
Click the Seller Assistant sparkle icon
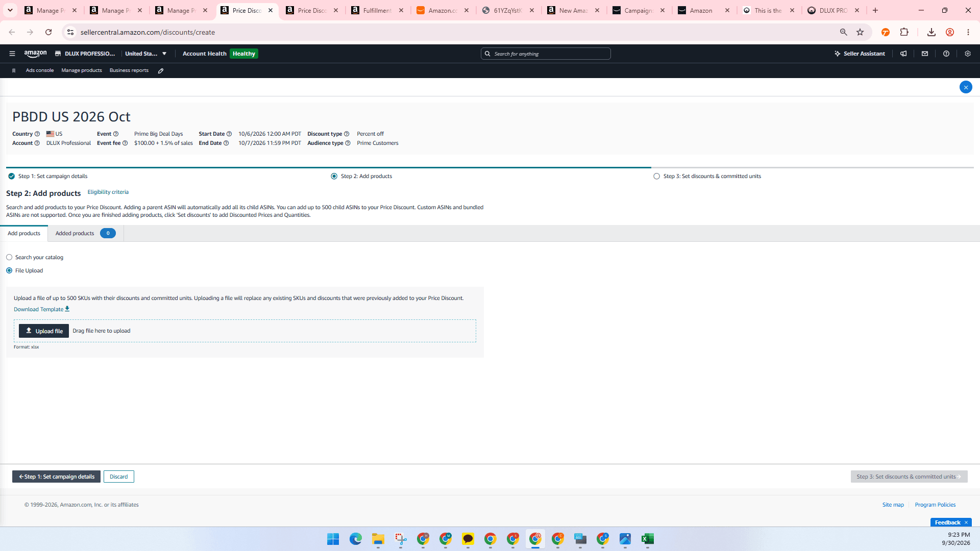click(838, 54)
